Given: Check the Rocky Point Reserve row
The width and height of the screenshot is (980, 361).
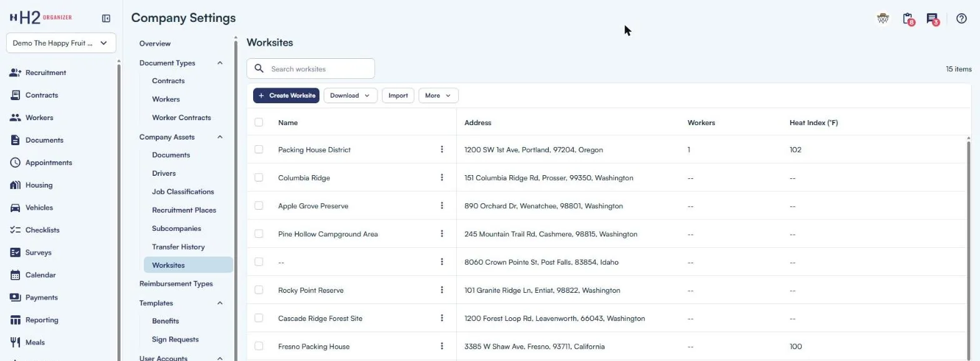Looking at the screenshot, I should tap(259, 290).
